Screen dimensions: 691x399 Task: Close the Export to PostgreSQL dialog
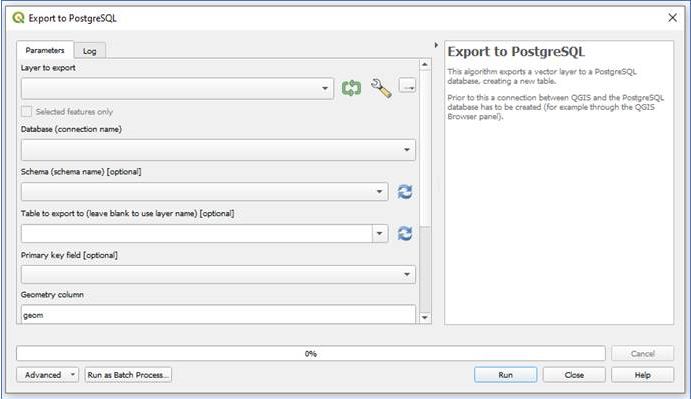(672, 18)
